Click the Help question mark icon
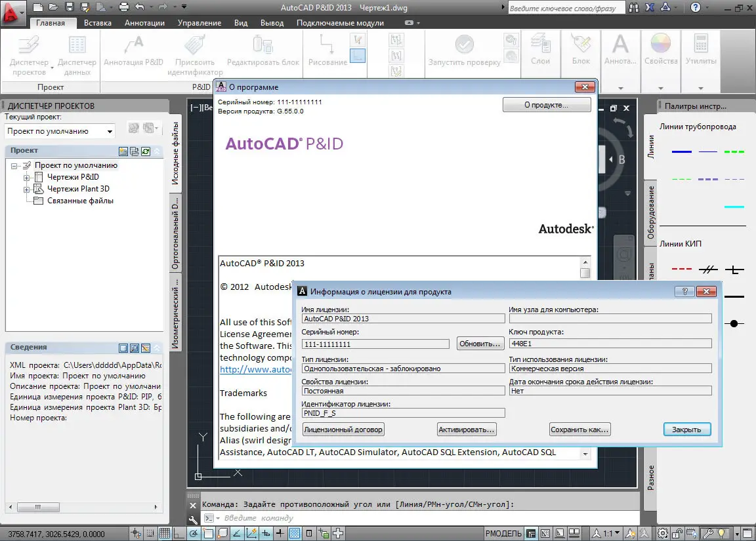Screen dimensions: 756x541 pyautogui.click(x=695, y=7)
